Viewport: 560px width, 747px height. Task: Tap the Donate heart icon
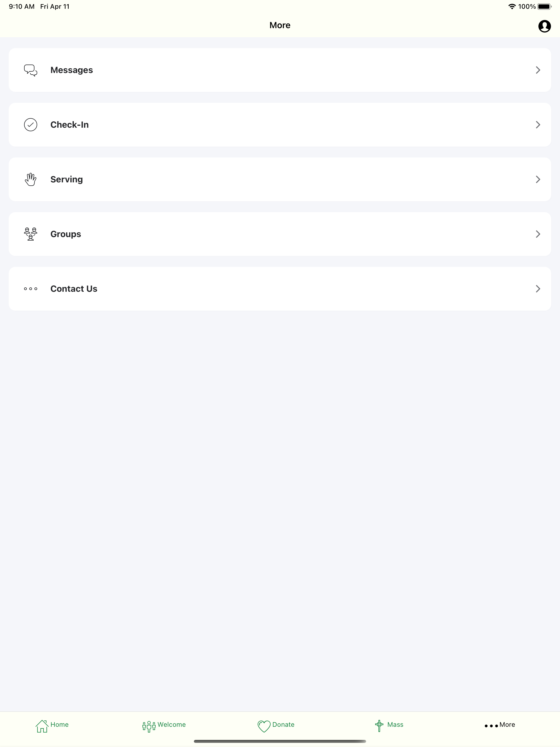(264, 726)
